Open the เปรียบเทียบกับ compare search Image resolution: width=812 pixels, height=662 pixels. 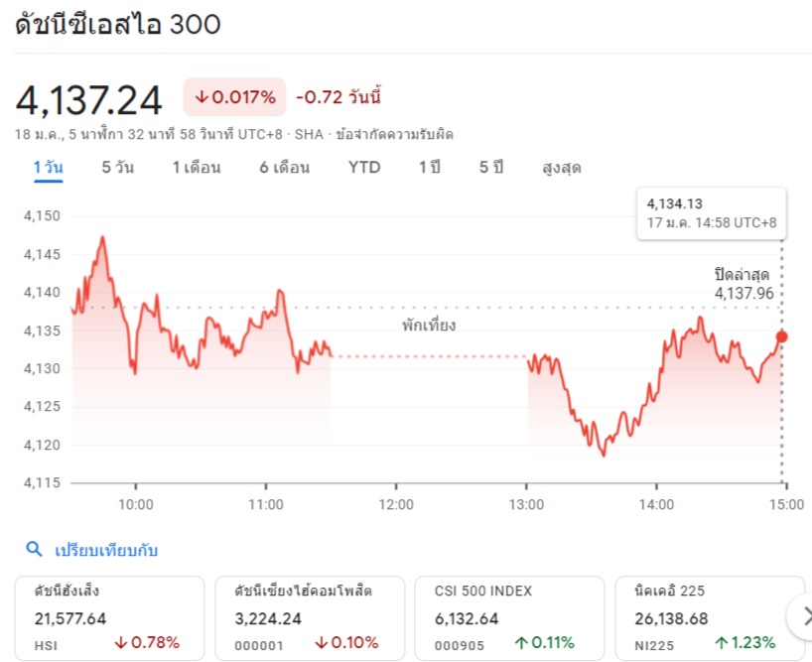click(x=105, y=550)
